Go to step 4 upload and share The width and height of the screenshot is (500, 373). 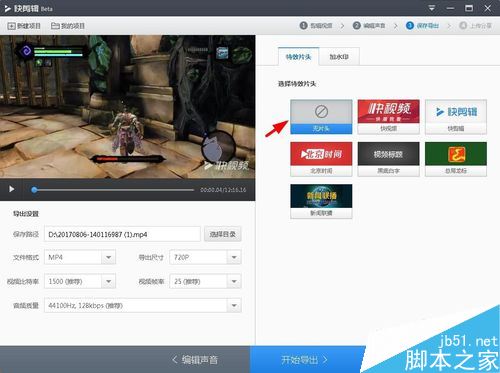point(475,26)
